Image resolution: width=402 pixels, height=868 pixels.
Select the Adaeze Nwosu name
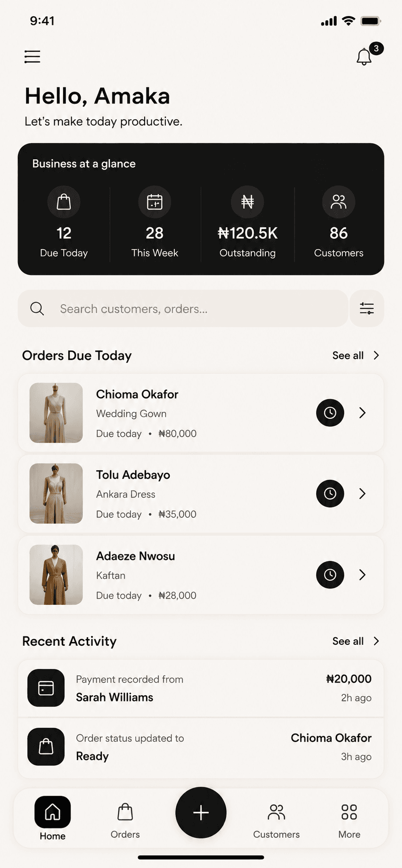tap(135, 556)
